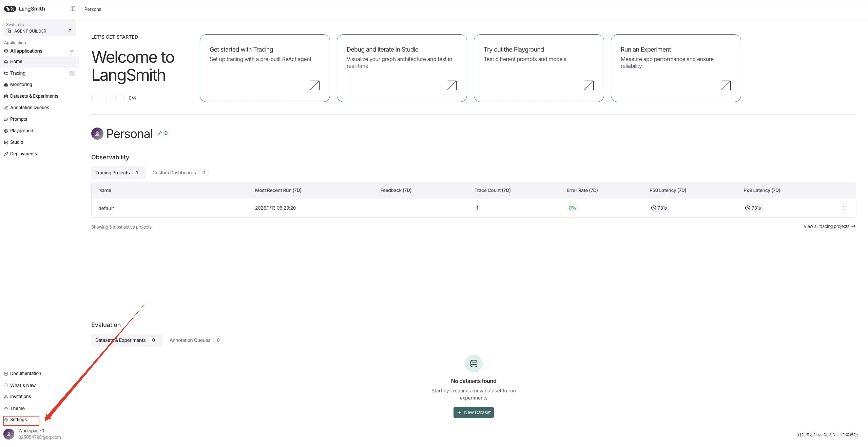
Task: Expand the All applications dropdown
Action: coord(39,51)
